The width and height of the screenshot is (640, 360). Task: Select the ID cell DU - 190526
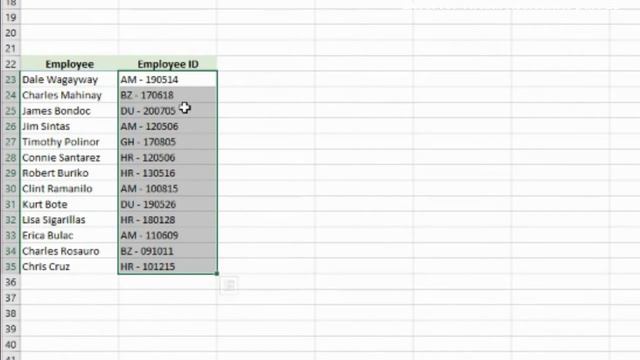click(x=168, y=204)
